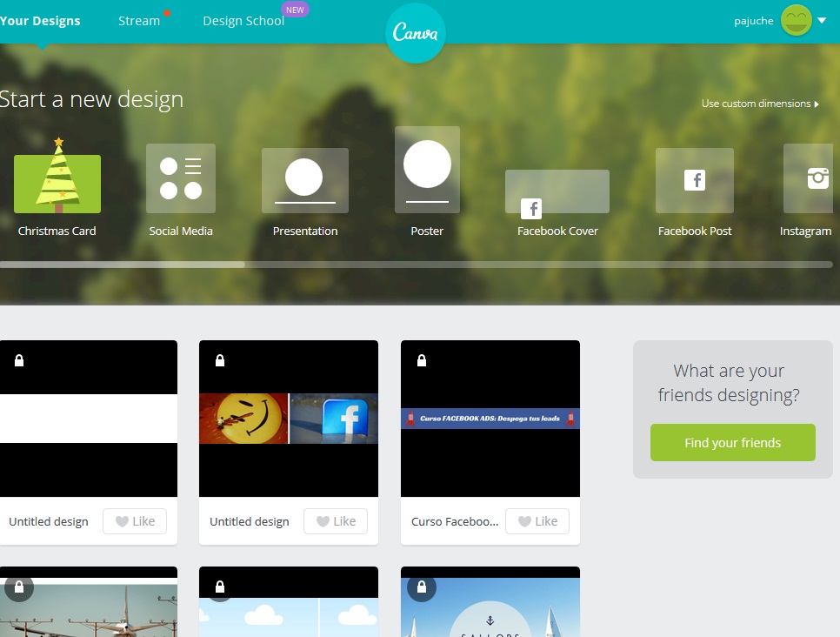Click the pajuche username

click(x=754, y=21)
